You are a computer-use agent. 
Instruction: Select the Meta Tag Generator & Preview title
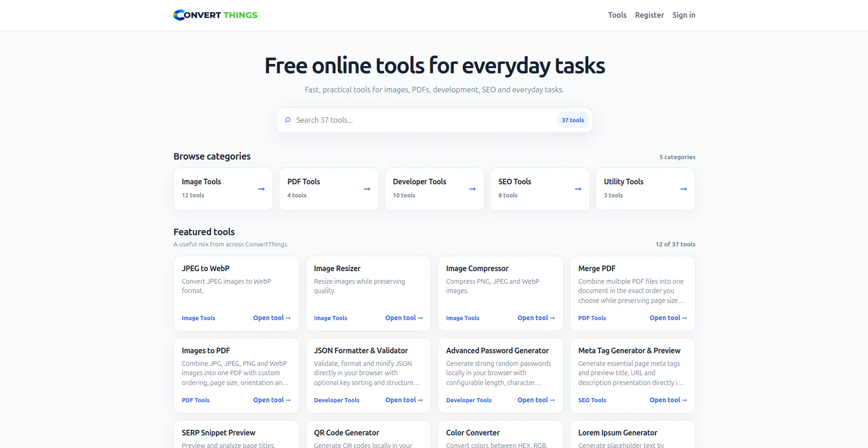click(x=629, y=350)
